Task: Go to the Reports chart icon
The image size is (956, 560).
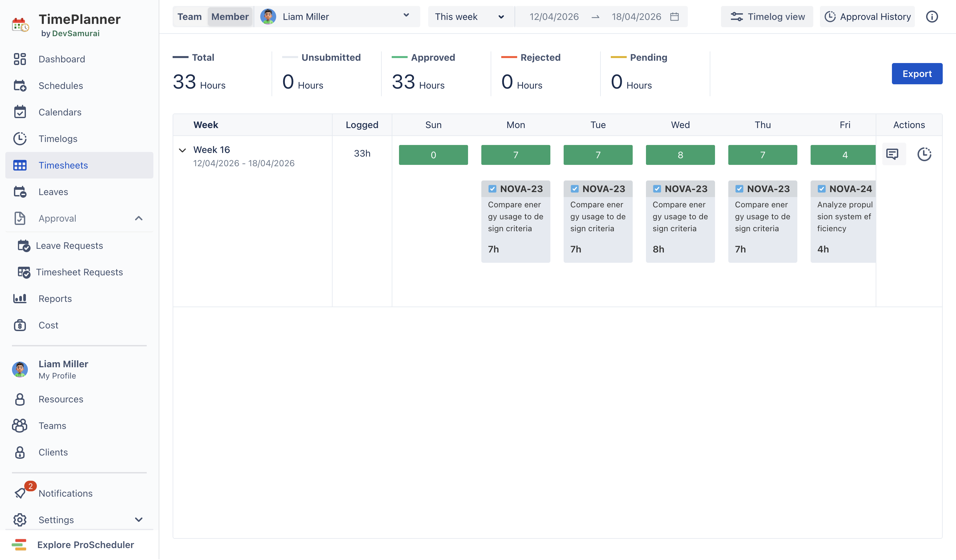Action: (x=20, y=299)
